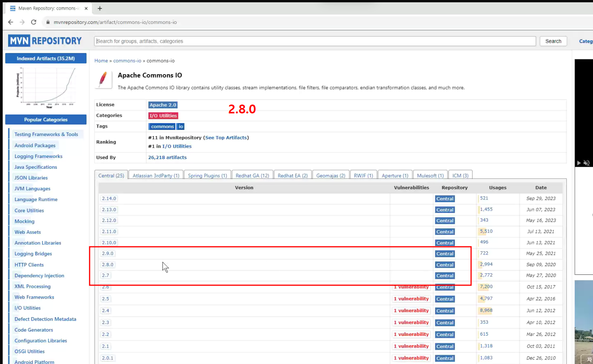Screen dimensions: 593x364
Task: Open the 521 usages link for 2.14.0
Action: 484,198
